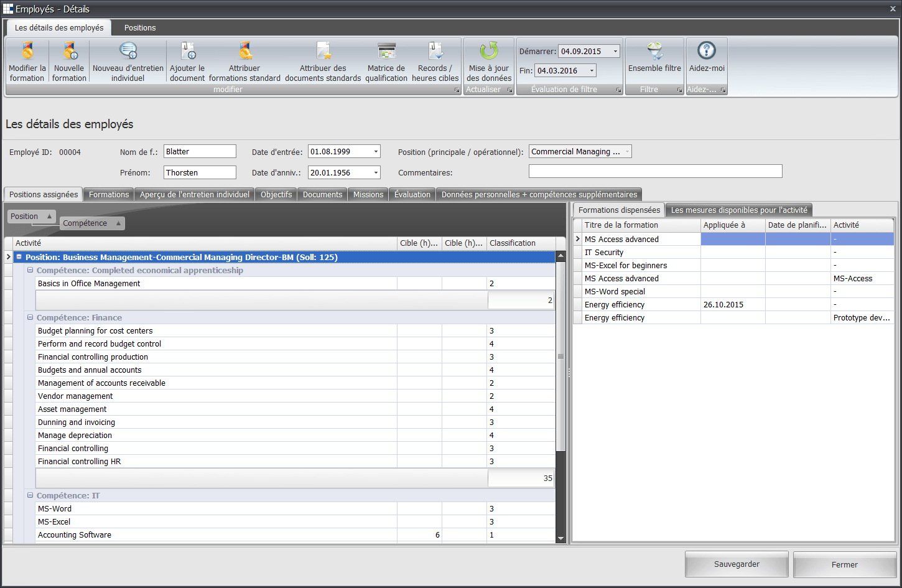The width and height of the screenshot is (902, 588).
Task: Open the Positions ribbon tab
Action: click(140, 28)
